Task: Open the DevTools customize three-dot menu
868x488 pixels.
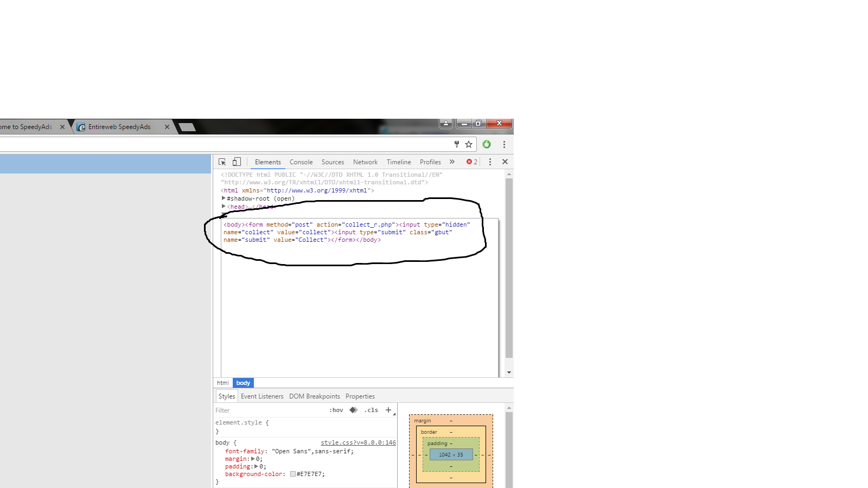Action: tap(490, 162)
